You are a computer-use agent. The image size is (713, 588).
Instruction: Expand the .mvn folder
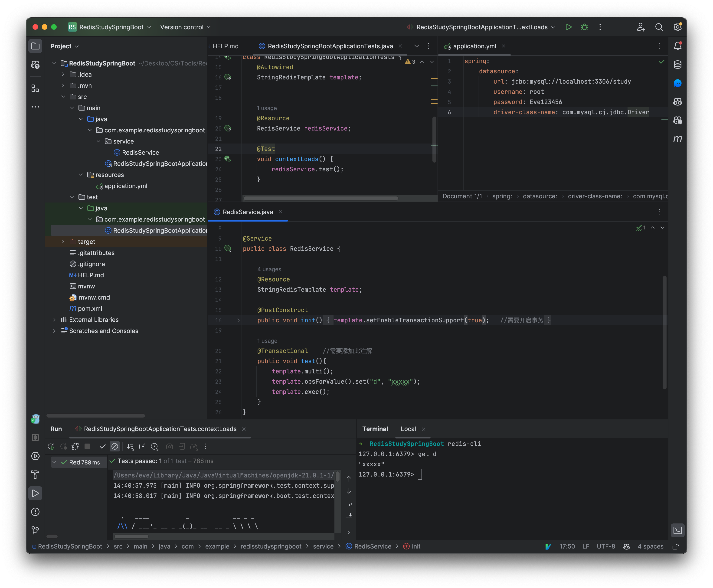tap(63, 86)
